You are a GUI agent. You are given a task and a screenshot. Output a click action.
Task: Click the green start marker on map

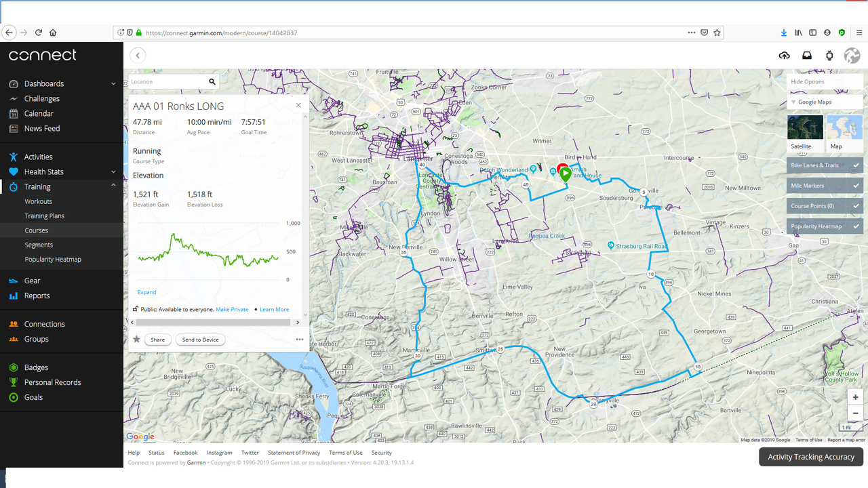coord(566,174)
